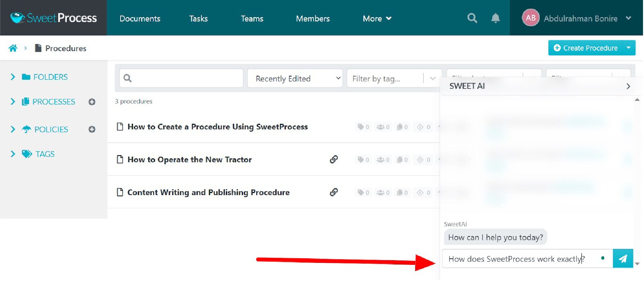Image resolution: width=644 pixels, height=281 pixels.
Task: Click the procedures search field
Action: point(181,78)
